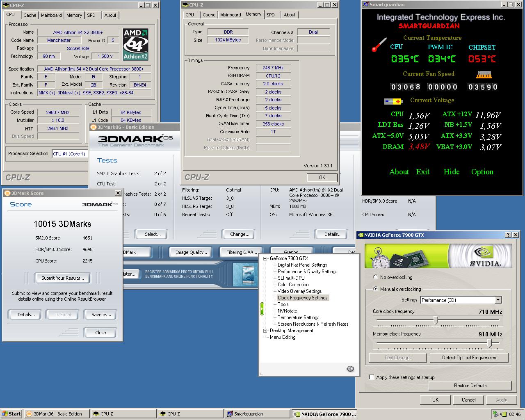Select NVRotate tree item
Viewport: 525px width, 420px height.
tap(288, 311)
